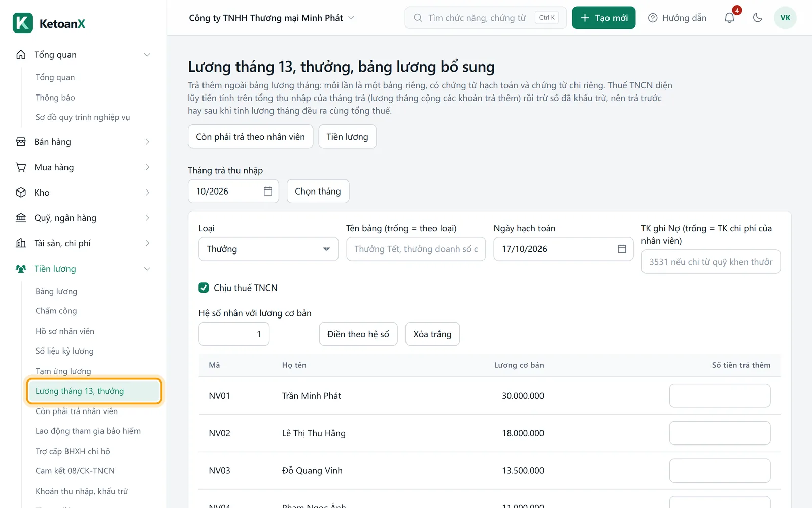
Task: Click the help circle icon beside Hướng dẫn
Action: (653, 18)
